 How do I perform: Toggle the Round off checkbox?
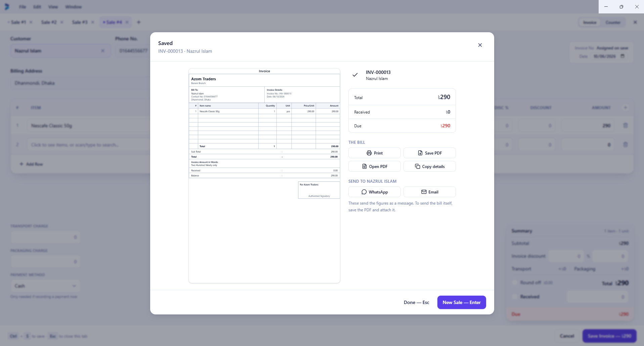pyautogui.click(x=514, y=283)
